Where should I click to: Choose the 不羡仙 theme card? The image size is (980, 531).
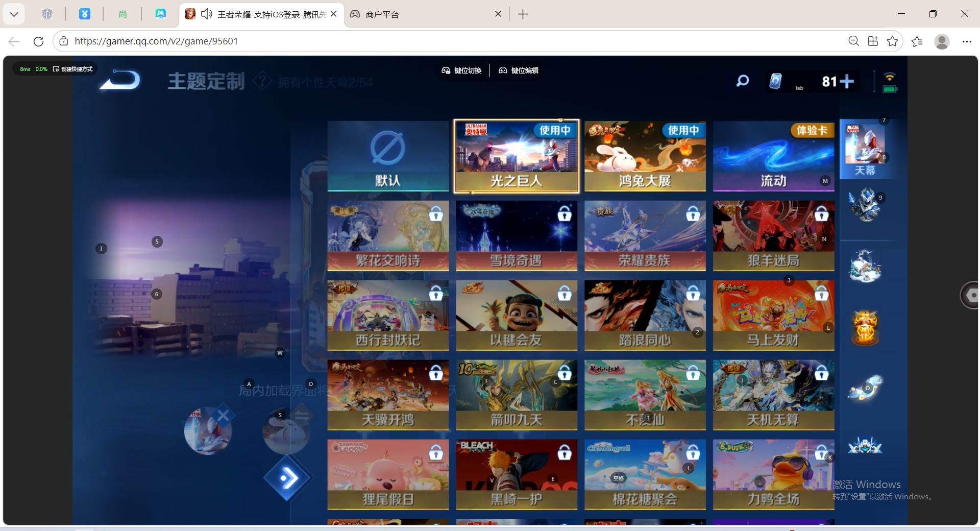645,395
